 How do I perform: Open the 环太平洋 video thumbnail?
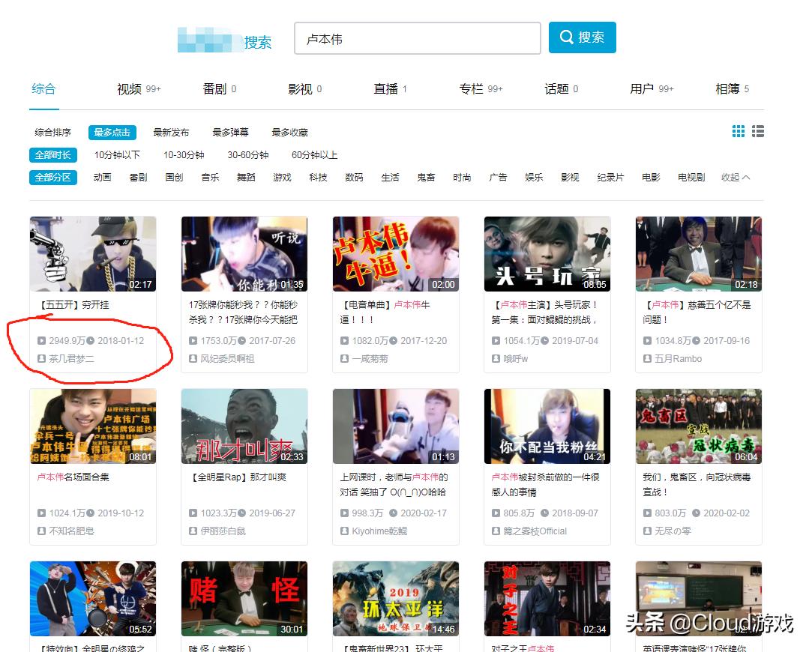click(x=396, y=599)
